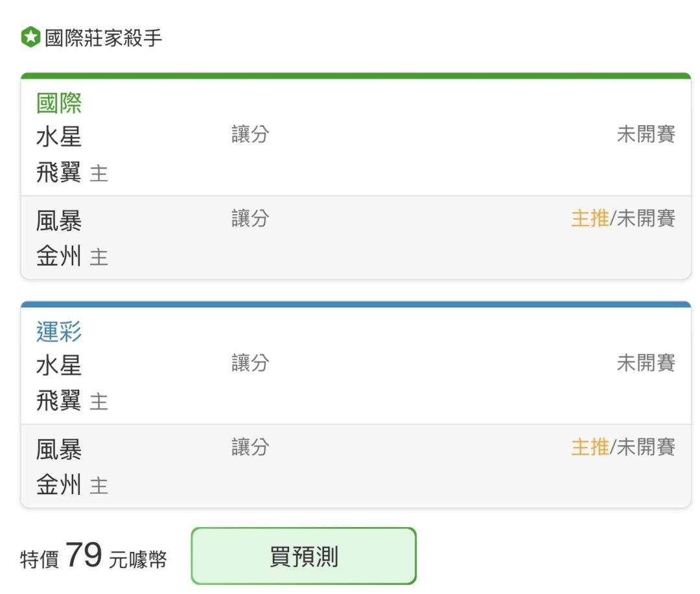Viewport: 700px width, 594px height.
Task: Click 未開賽 status of 水星 in 國際
Action: 646,134
